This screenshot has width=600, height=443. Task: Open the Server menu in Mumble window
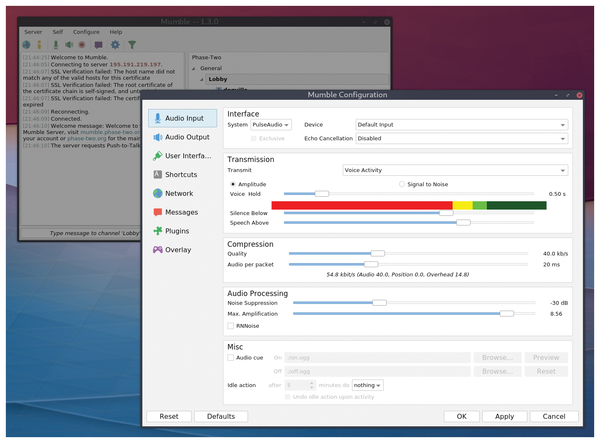pyautogui.click(x=33, y=32)
